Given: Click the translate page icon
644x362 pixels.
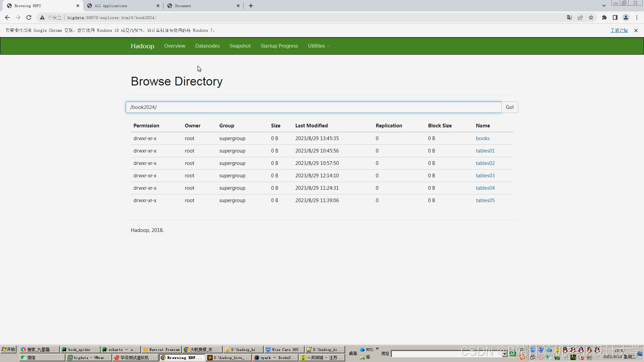Looking at the screenshot, I should [569, 17].
